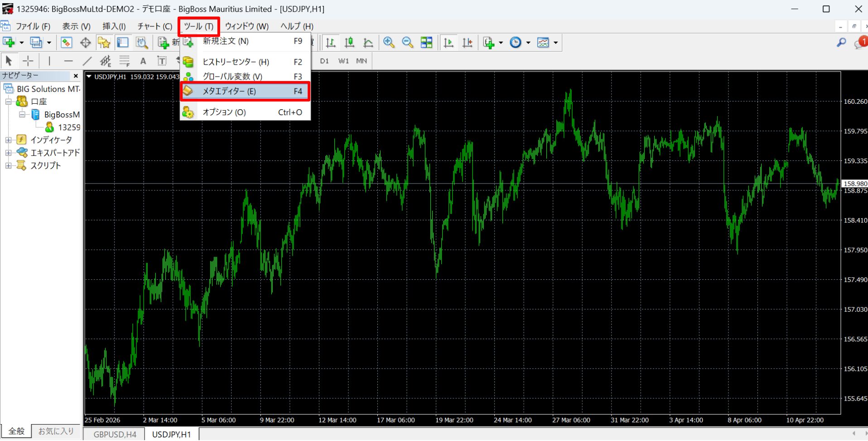868x441 pixels.
Task: Select the crosshair cursor tool
Action: click(28, 61)
